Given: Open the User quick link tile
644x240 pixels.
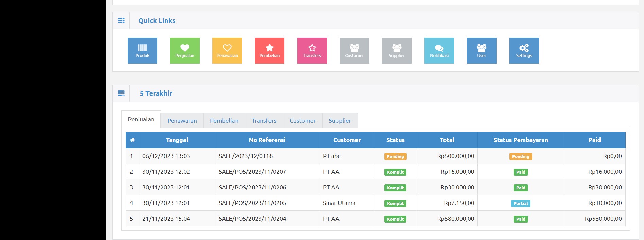Looking at the screenshot, I should point(482,51).
